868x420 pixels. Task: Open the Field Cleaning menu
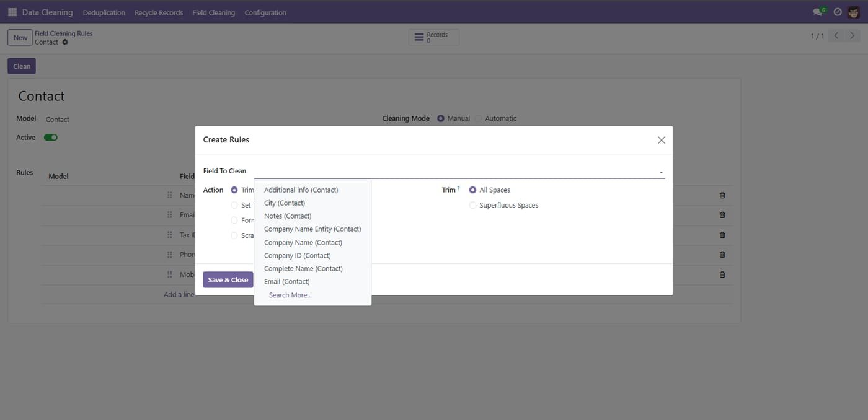214,12
